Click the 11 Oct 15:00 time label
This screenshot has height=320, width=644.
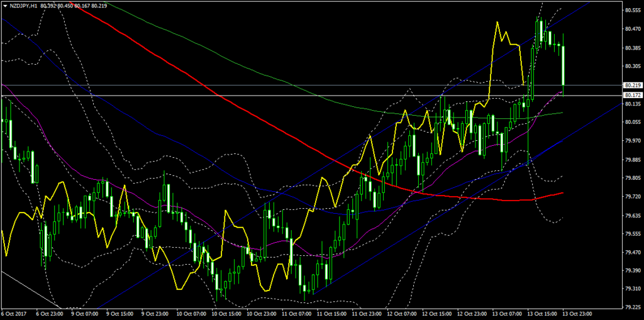(331, 314)
